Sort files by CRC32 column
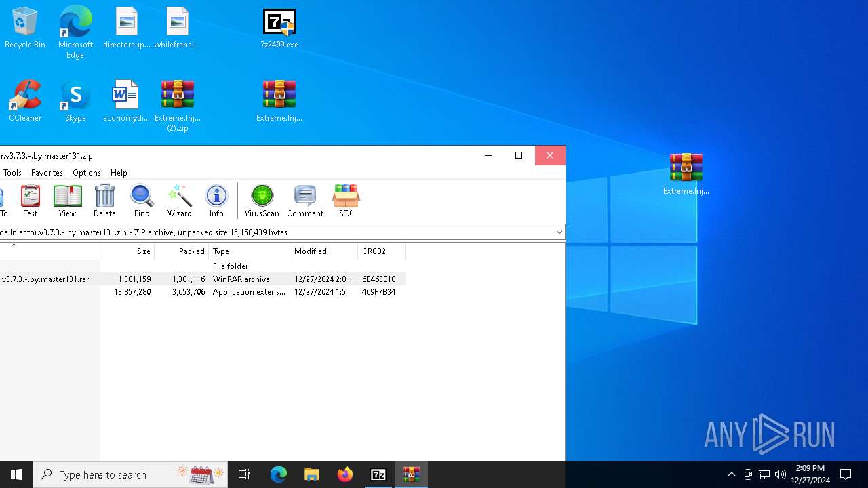The image size is (868, 488). tap(382, 251)
